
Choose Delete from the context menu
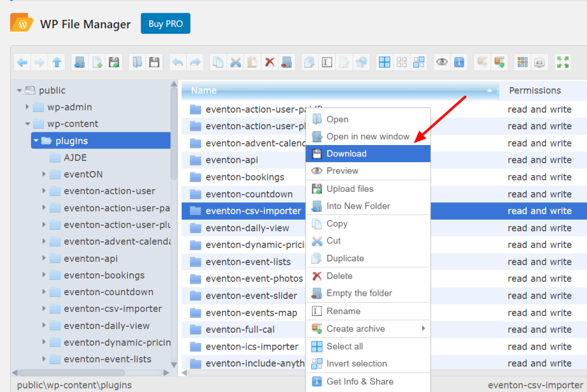pos(368,276)
